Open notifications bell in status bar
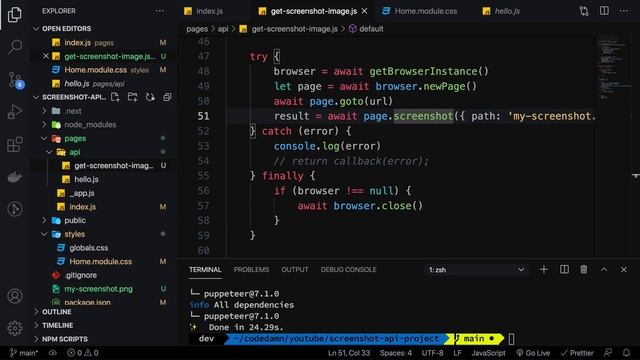Viewport: 640px width, 360px height. click(627, 353)
